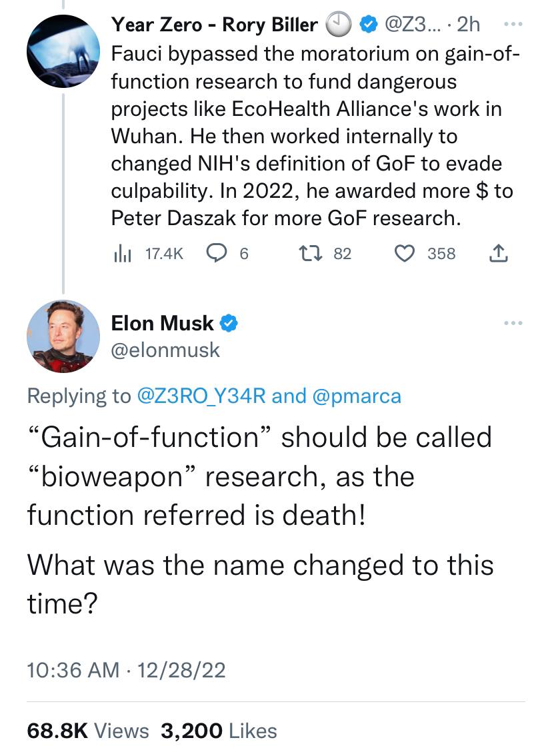The width and height of the screenshot is (552, 756).
Task: Open more options on Rory Biller's tweet
Action: (x=513, y=24)
